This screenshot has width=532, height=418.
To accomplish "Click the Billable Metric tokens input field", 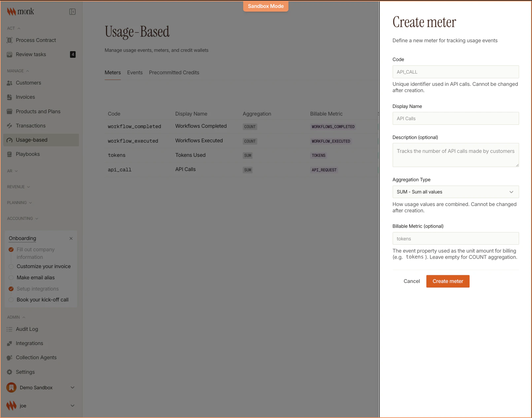I will tap(455, 238).
